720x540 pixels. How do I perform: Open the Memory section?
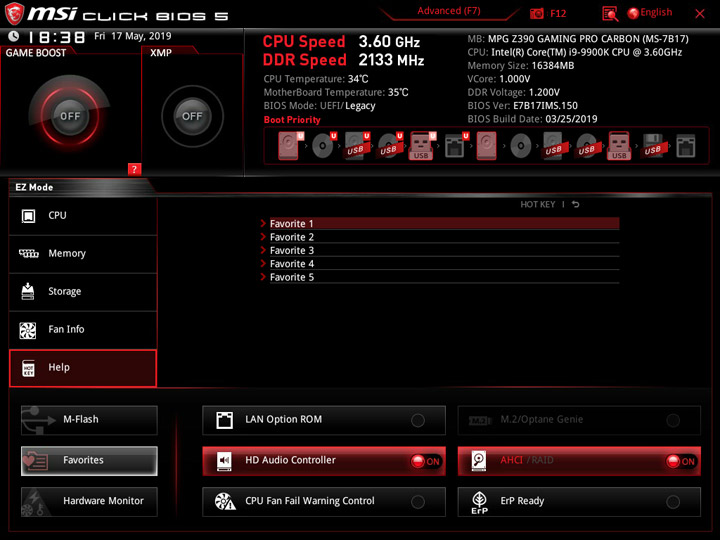(x=83, y=254)
